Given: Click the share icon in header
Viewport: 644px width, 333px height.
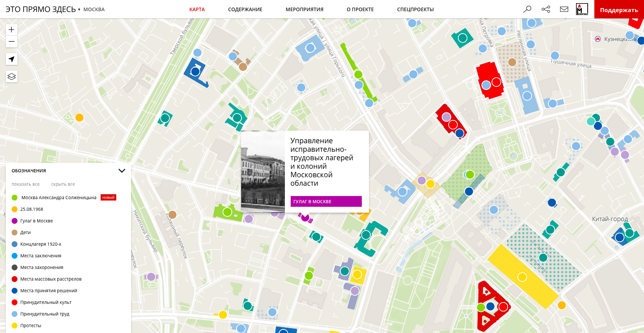Looking at the screenshot, I should (x=546, y=9).
